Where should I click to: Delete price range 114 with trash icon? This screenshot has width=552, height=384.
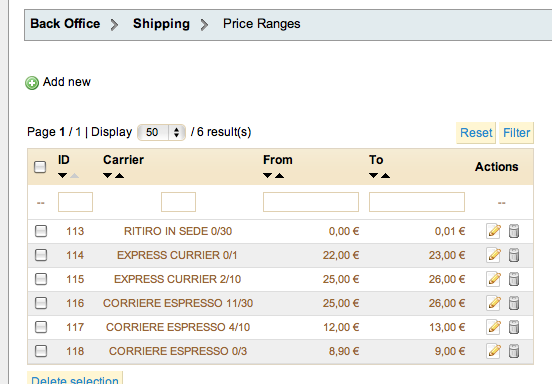click(x=514, y=255)
